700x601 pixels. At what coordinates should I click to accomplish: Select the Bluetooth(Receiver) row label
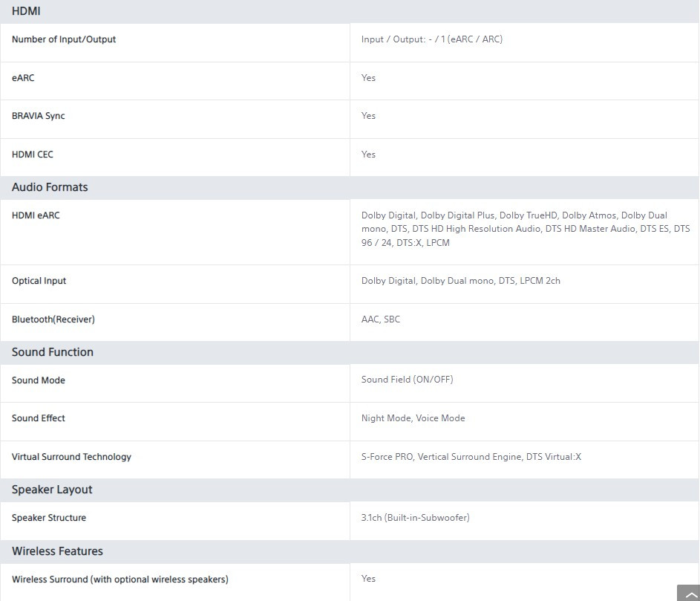pyautogui.click(x=53, y=319)
